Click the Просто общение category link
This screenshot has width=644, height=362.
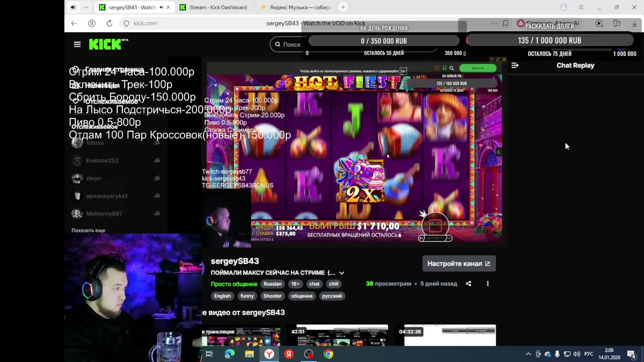[234, 284]
